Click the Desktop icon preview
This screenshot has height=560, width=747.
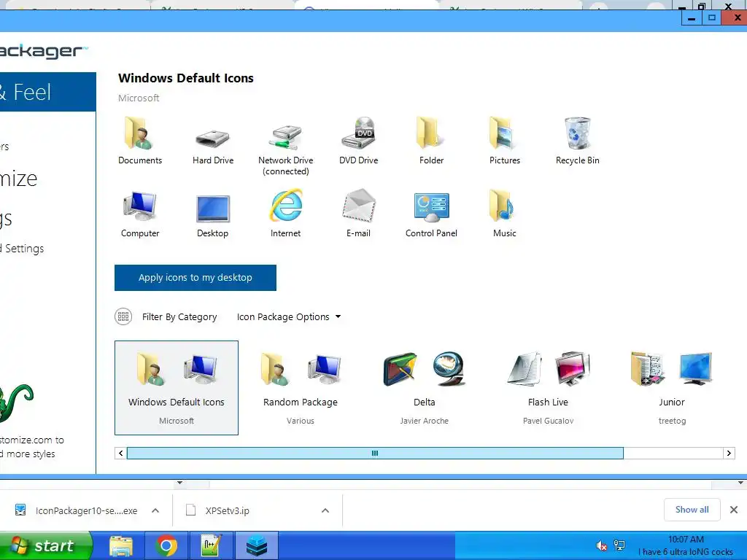pos(212,208)
